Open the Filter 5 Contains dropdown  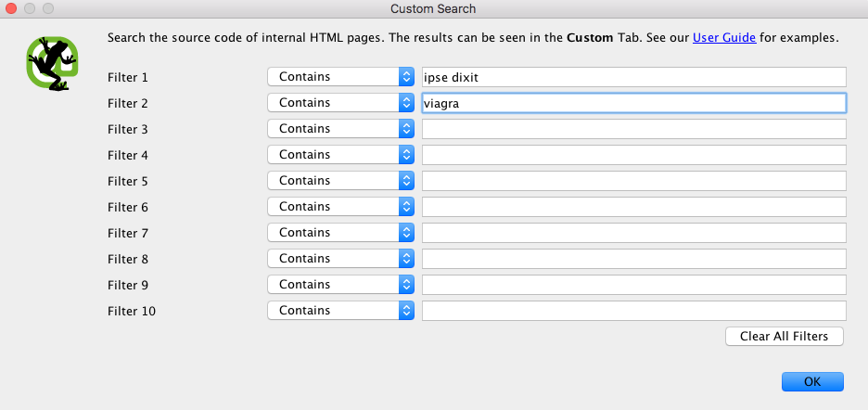click(x=340, y=181)
